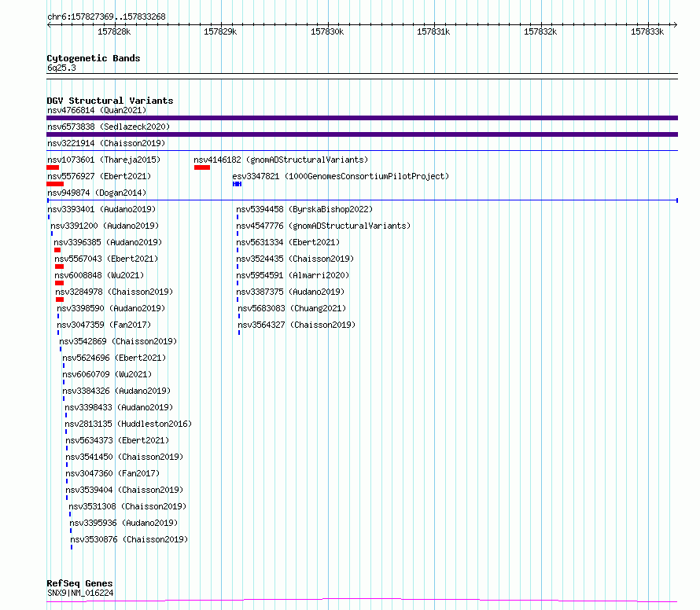This screenshot has height=610, width=700.
Task: Select the purple bar below nsv4766814
Action: 362,118
